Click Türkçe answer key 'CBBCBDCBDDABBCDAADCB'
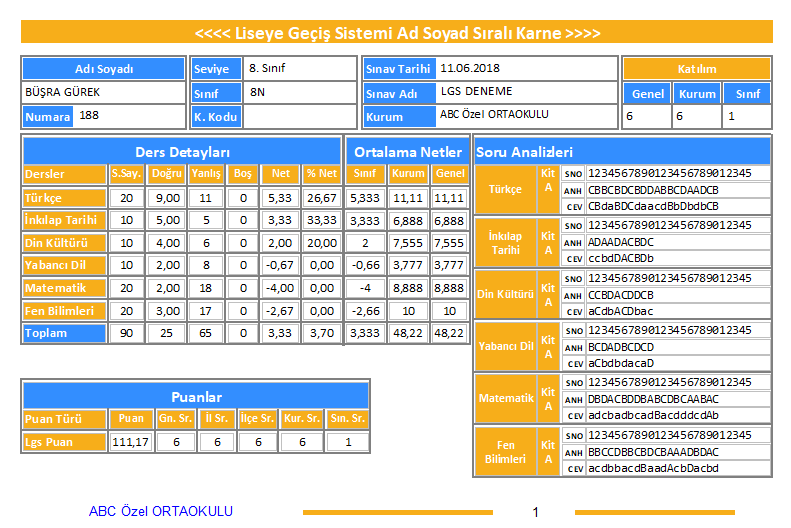The height and width of the screenshot is (528, 791). tap(653, 190)
